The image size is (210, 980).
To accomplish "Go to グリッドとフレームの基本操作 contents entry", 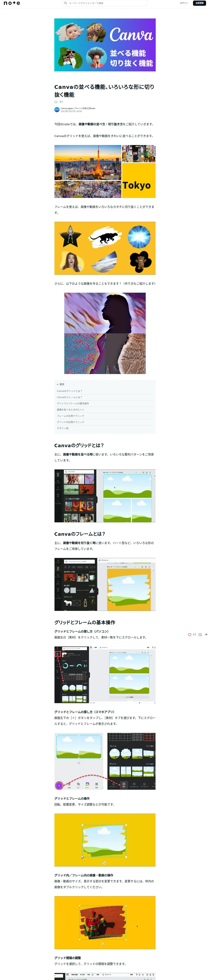I will (73, 403).
